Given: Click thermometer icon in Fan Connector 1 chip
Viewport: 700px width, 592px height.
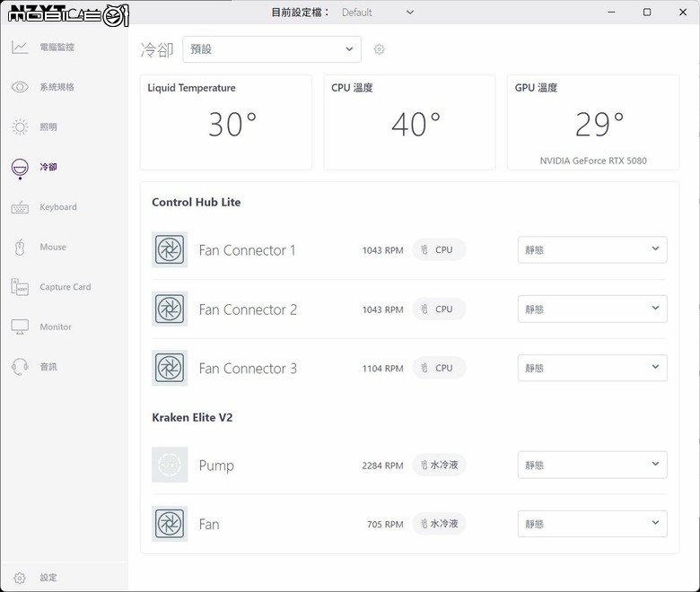Looking at the screenshot, I should [x=424, y=250].
